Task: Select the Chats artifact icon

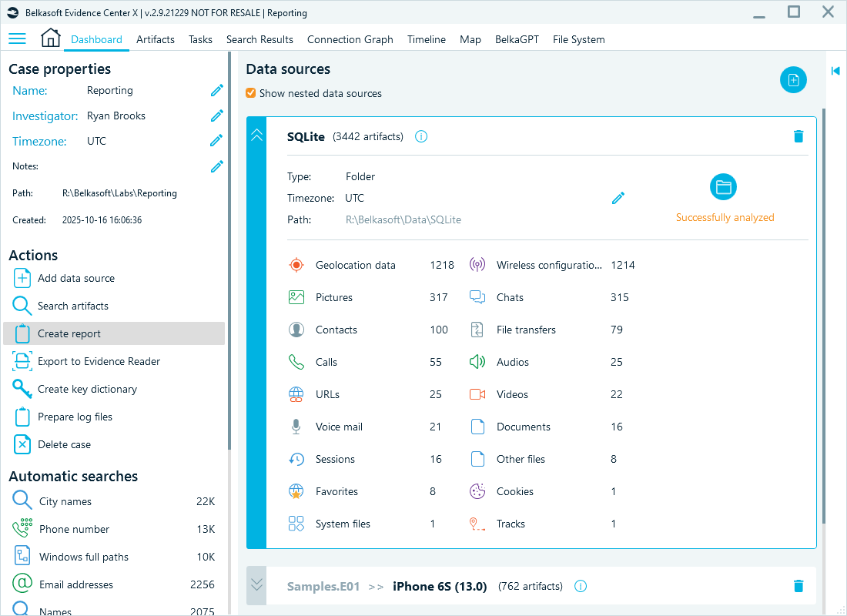Action: 478,296
